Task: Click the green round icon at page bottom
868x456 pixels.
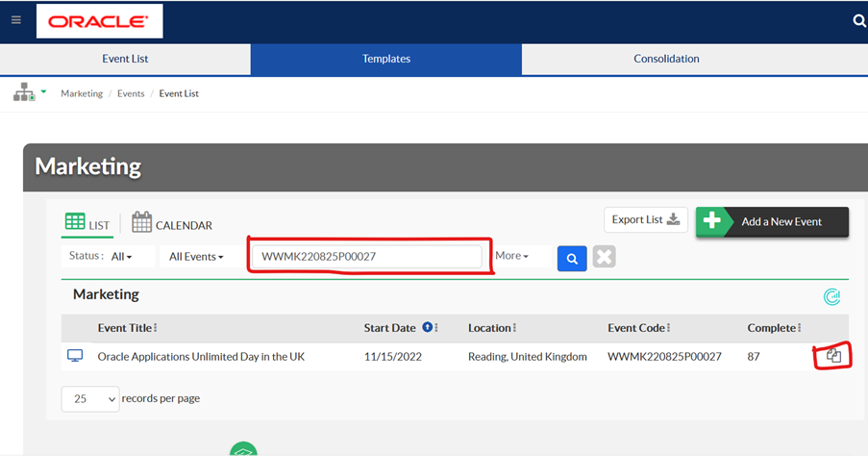Action: tap(243, 449)
